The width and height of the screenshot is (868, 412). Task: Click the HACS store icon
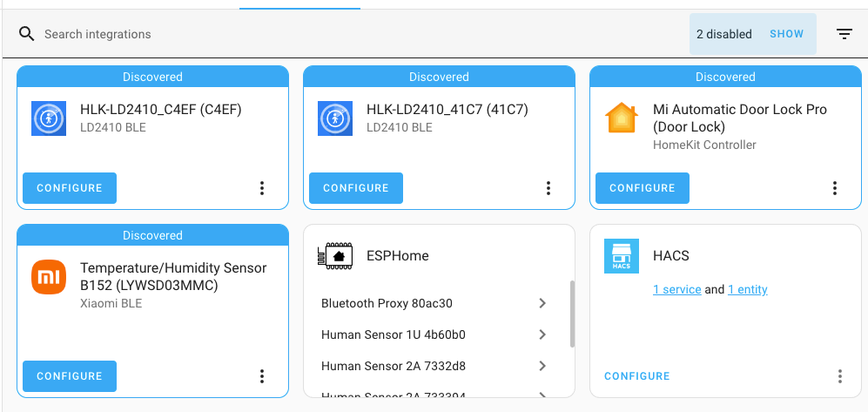tap(622, 256)
